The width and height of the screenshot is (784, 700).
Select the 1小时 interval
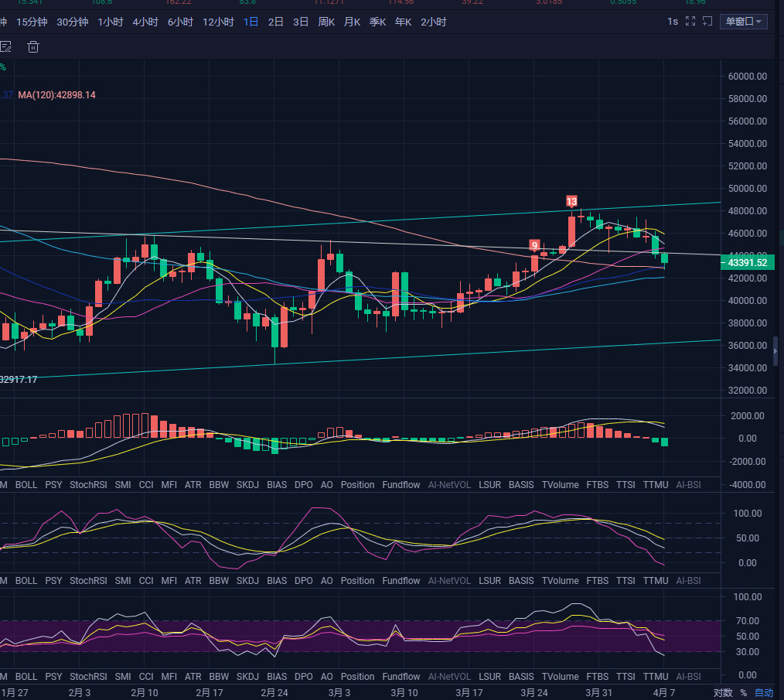pyautogui.click(x=111, y=22)
